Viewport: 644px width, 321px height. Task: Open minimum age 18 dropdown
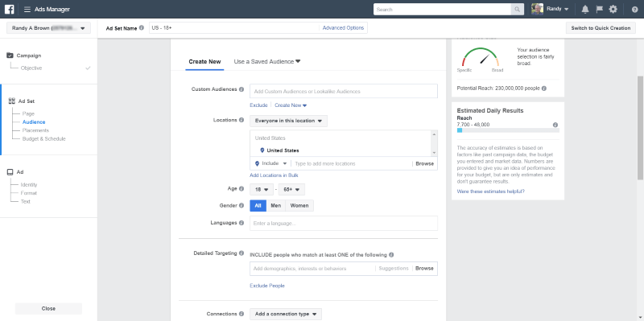tap(261, 190)
